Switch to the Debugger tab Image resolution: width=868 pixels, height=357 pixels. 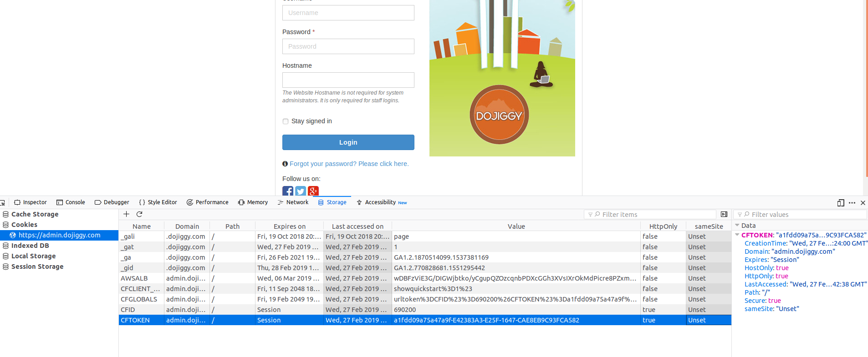coord(112,202)
